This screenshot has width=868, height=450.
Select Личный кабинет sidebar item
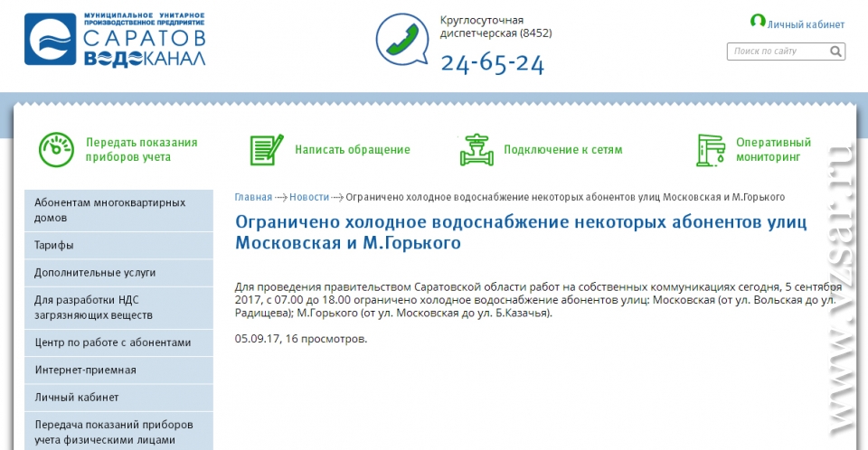click(118, 398)
